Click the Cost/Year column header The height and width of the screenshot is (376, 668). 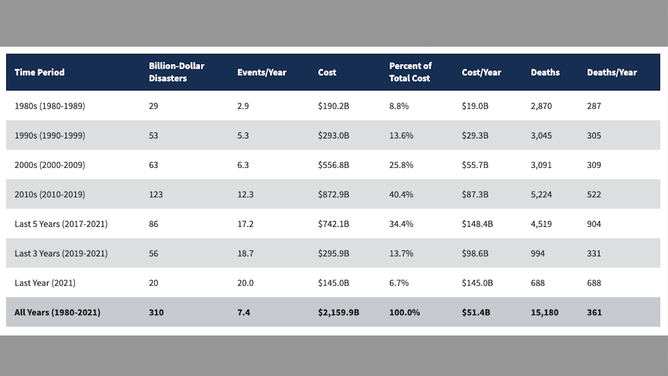(481, 72)
